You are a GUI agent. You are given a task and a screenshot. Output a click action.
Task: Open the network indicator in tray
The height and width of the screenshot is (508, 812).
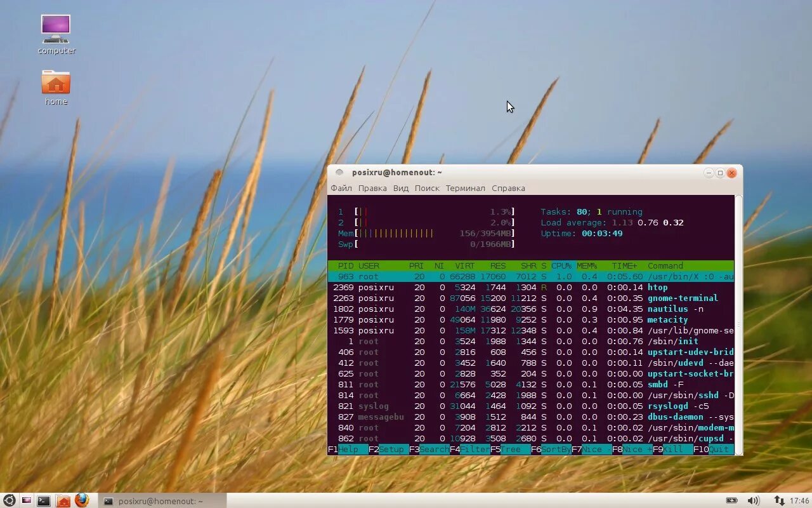[779, 501]
